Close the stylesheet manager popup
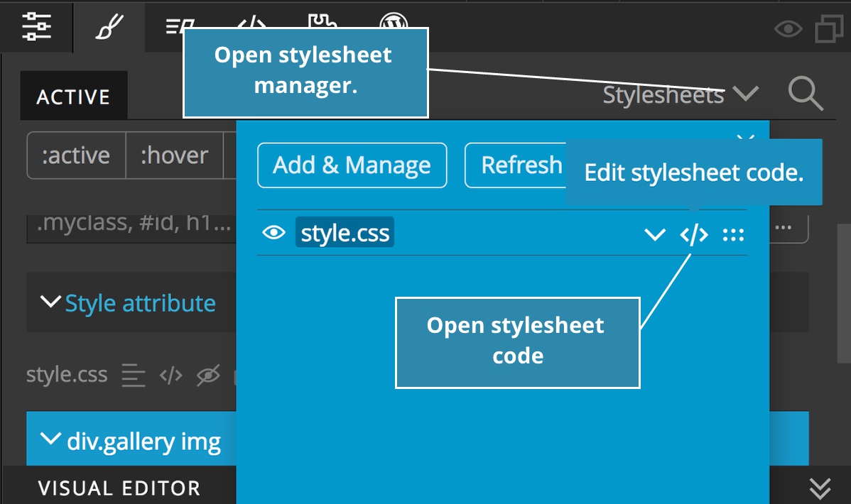This screenshot has width=851, height=504. (746, 137)
